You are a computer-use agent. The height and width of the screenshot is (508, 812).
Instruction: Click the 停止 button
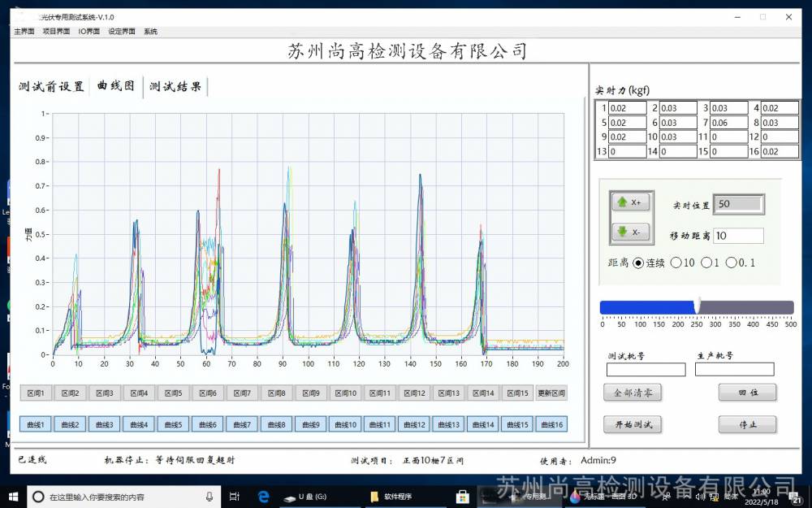pos(747,424)
